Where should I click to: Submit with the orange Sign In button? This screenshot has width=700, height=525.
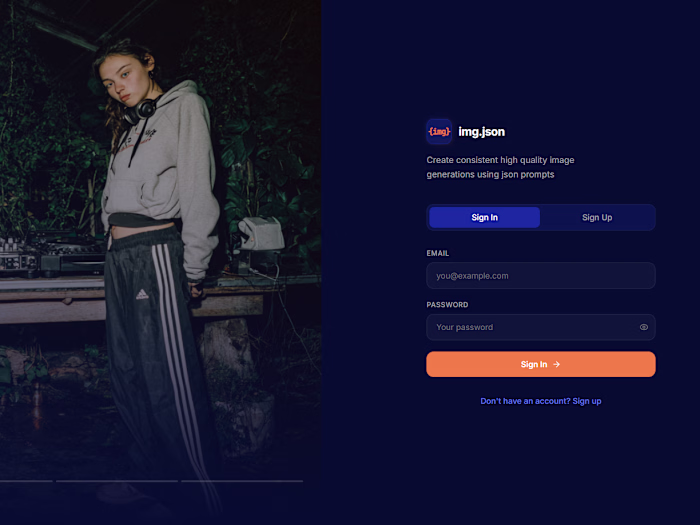click(x=541, y=364)
